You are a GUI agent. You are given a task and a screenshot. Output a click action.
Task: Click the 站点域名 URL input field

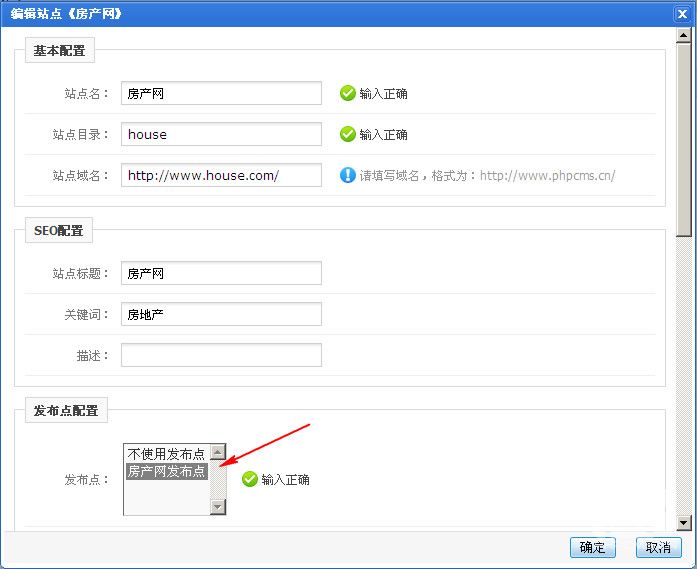point(221,175)
